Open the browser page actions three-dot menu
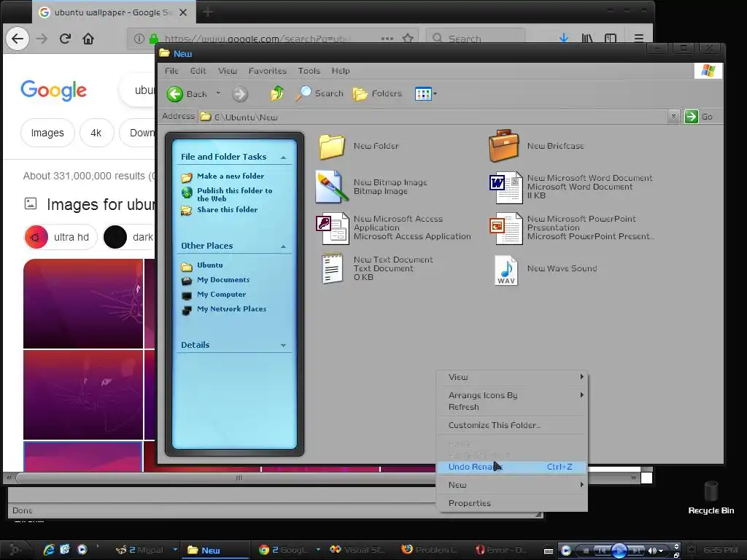The height and width of the screenshot is (560, 747). (x=387, y=39)
